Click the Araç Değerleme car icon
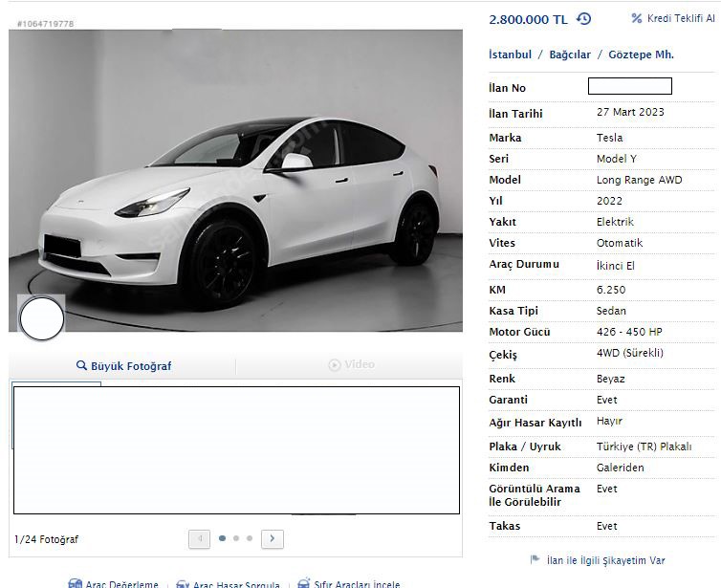Viewport: 721px width, 588px height. [x=75, y=583]
